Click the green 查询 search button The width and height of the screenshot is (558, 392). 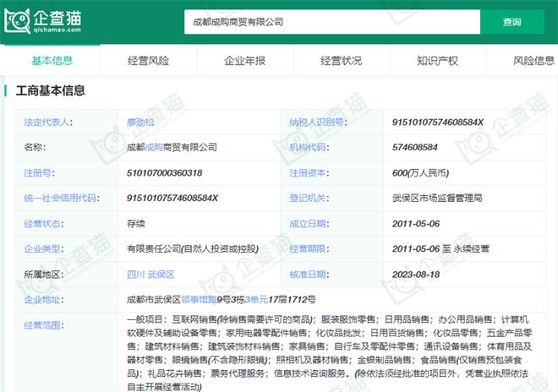click(511, 22)
